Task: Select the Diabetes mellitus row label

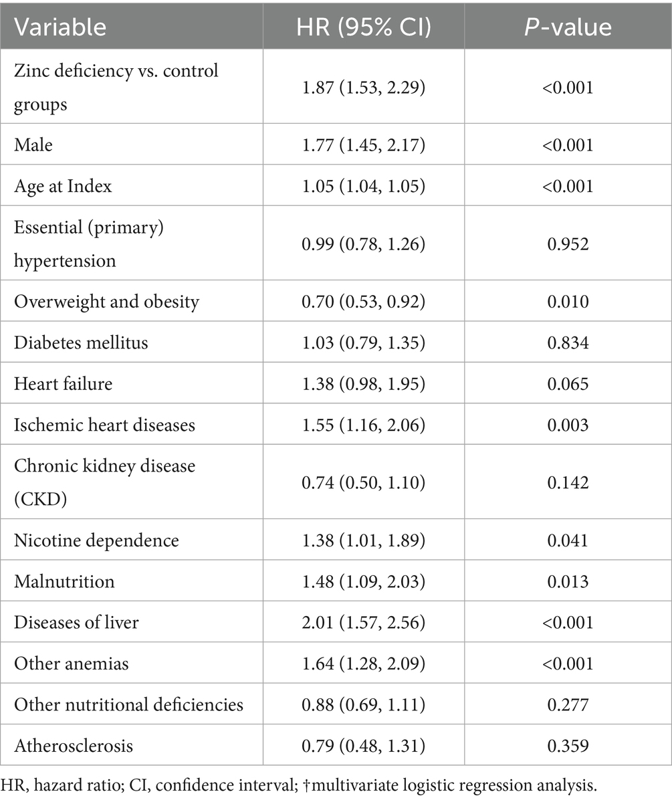Action: point(81,342)
